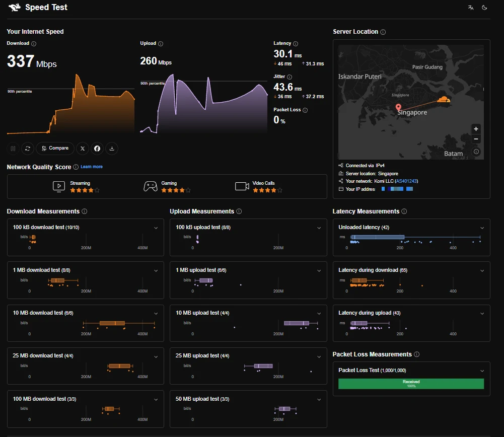Click the Packet Loss info icon
Image resolution: width=504 pixels, height=437 pixels.
coord(305,110)
